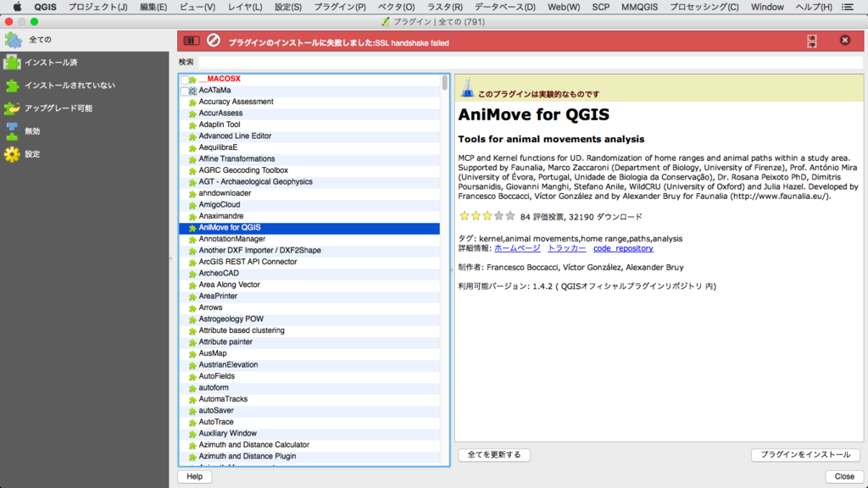Select 'Advanced Line Editor' in plugin list

click(309, 136)
